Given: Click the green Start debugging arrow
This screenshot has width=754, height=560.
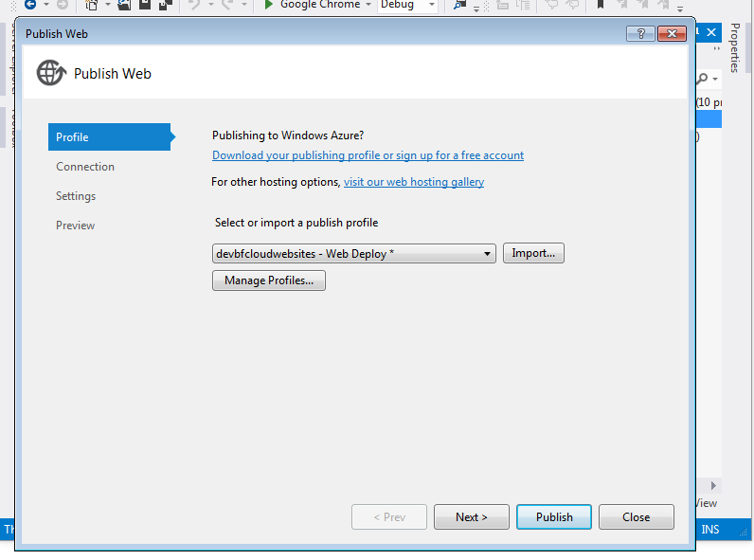Looking at the screenshot, I should tap(269, 5).
